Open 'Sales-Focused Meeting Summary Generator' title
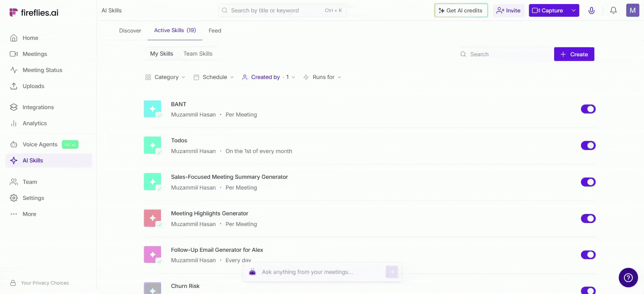 (x=229, y=177)
